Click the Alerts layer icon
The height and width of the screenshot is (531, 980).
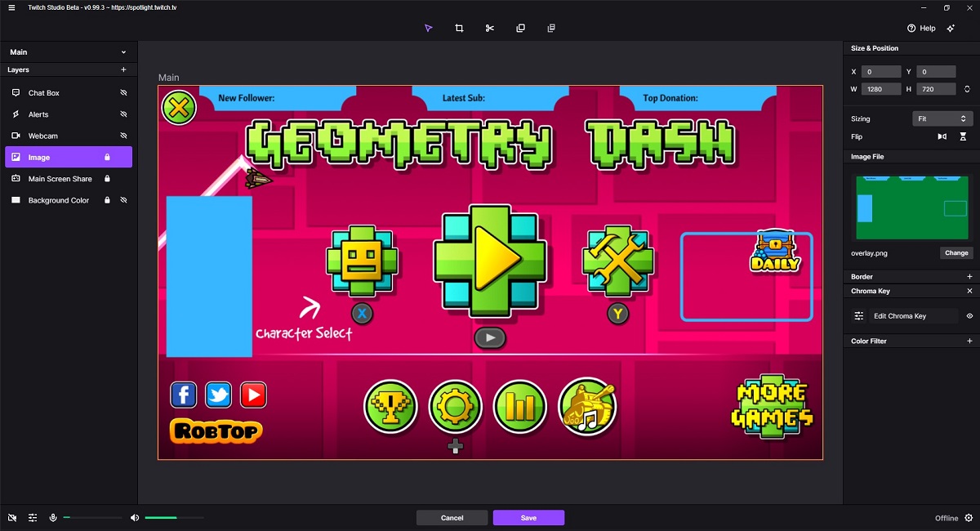click(16, 114)
